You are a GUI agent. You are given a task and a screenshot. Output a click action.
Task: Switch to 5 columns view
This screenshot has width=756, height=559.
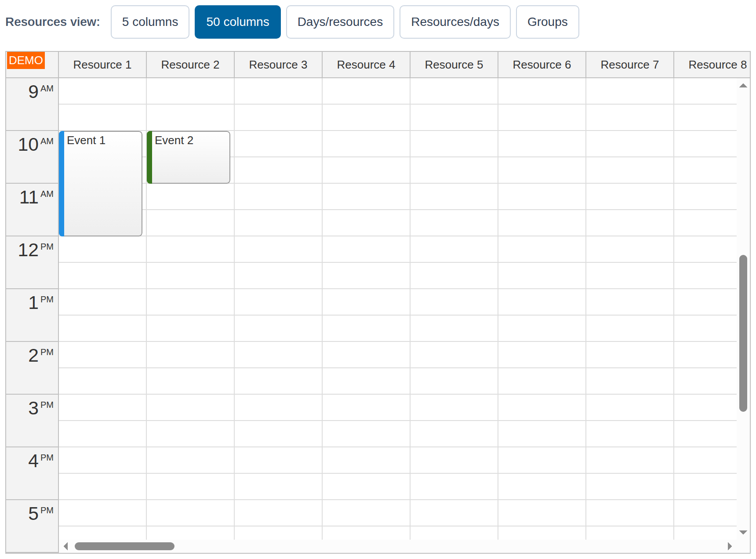pyautogui.click(x=150, y=22)
